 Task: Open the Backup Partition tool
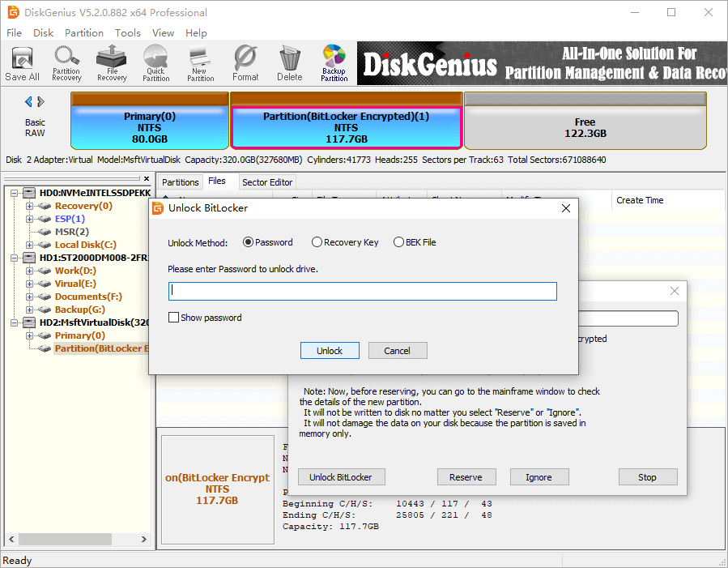pos(334,63)
